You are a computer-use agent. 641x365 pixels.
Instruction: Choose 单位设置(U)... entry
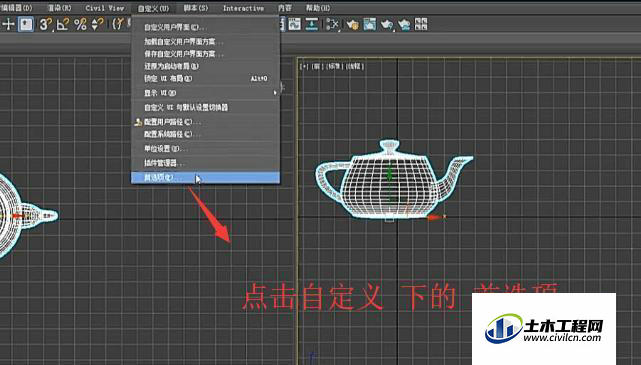(205, 148)
